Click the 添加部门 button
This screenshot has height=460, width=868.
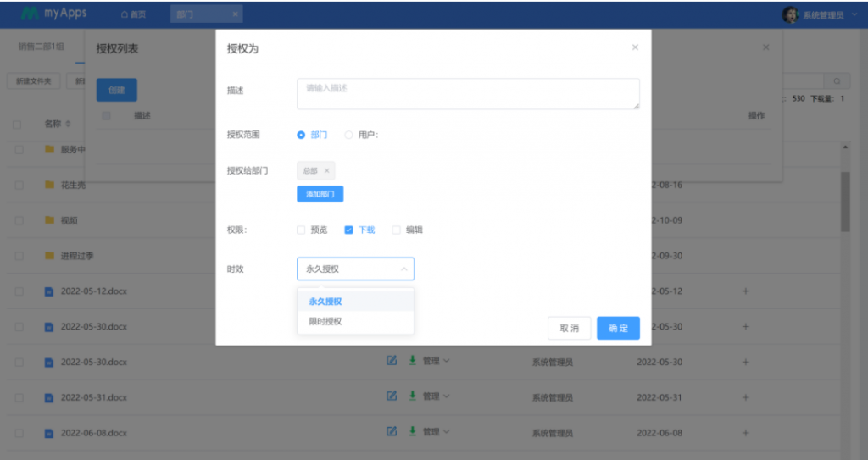coord(320,194)
